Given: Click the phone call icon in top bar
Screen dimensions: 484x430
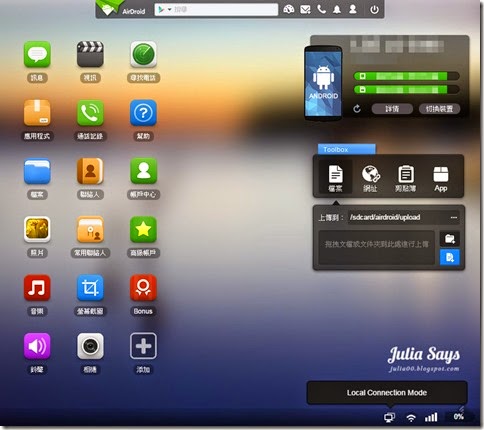Looking at the screenshot, I should [321, 9].
